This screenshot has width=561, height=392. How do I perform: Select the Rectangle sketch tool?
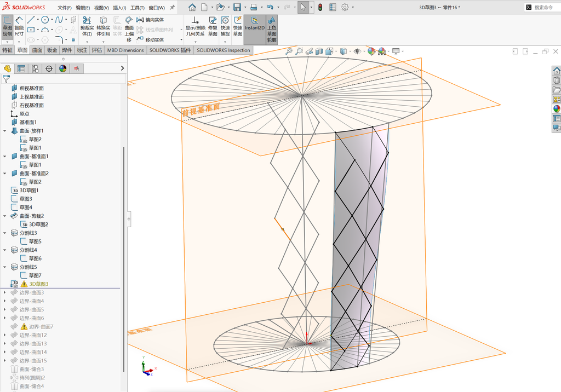31,30
